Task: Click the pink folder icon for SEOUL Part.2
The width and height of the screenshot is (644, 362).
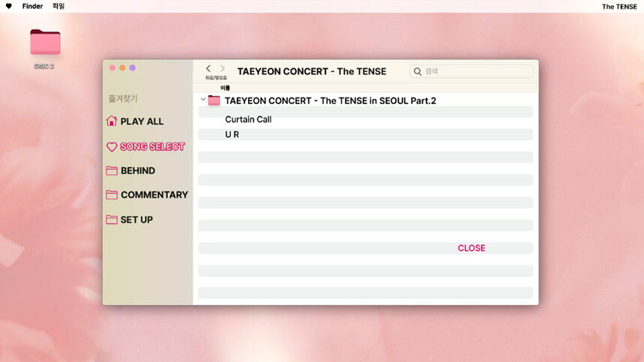Action: pyautogui.click(x=214, y=100)
